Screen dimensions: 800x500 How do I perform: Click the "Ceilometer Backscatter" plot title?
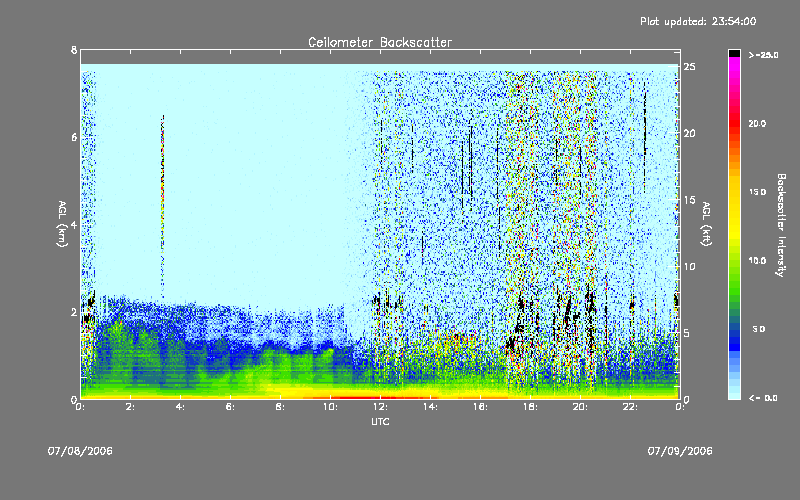[x=380, y=42]
